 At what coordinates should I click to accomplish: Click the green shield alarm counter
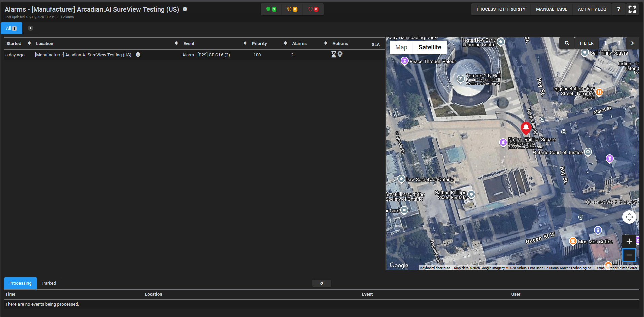point(271,9)
